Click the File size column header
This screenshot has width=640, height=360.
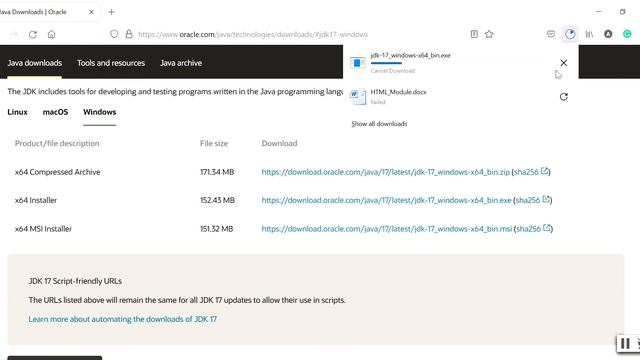pos(214,143)
